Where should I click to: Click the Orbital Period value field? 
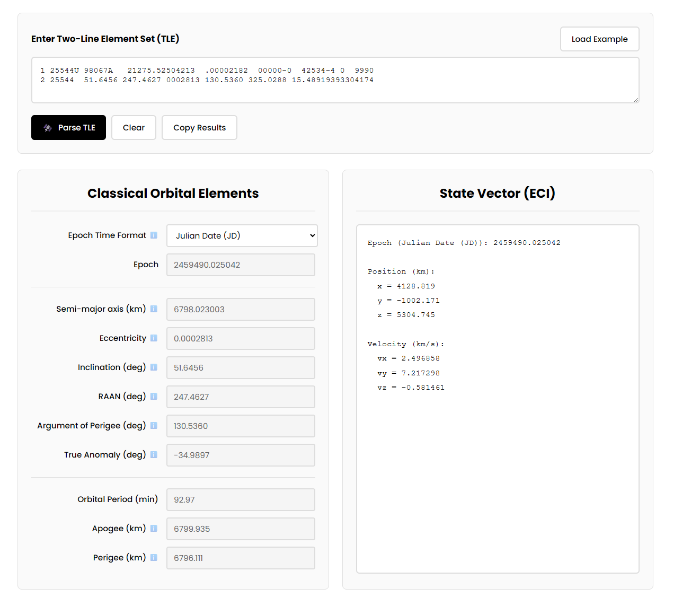tap(241, 499)
